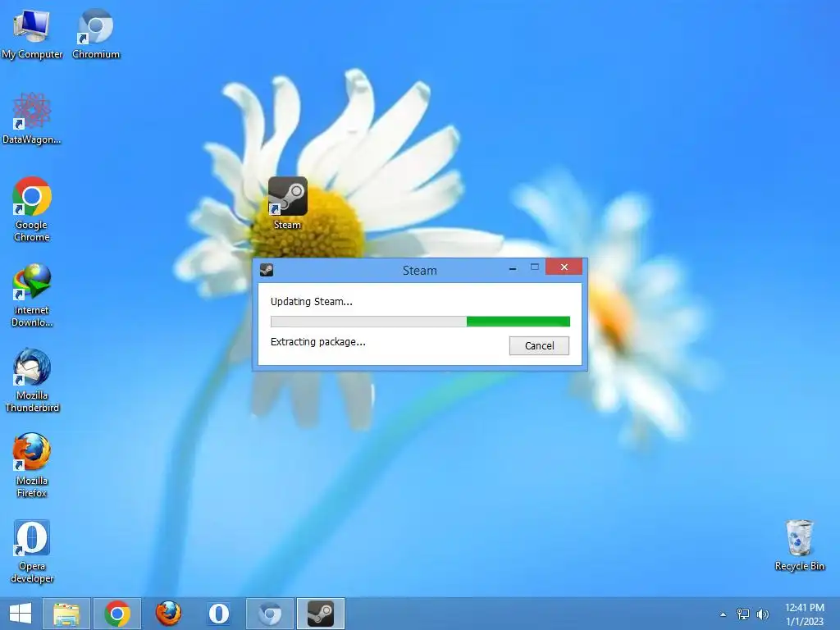This screenshot has width=840, height=630.
Task: Maximize the Steam update dialog
Action: click(535, 267)
